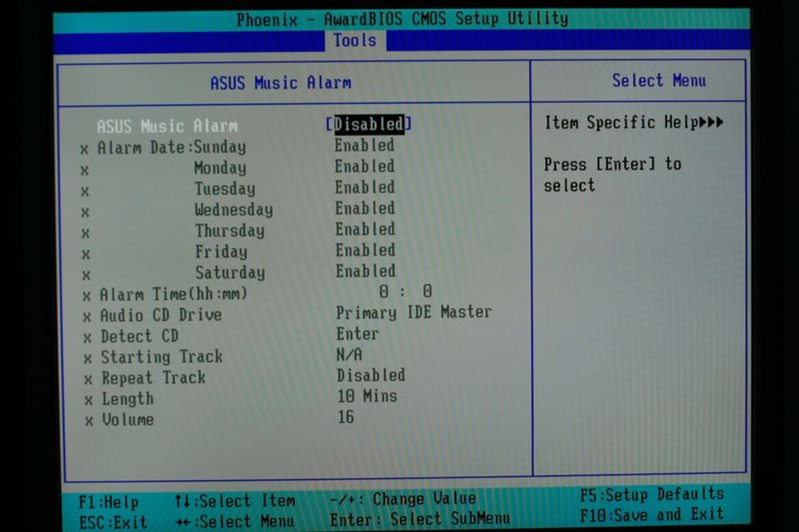Click the Select Item arrow hint
Viewport: 799px width, 532px height.
[234, 501]
